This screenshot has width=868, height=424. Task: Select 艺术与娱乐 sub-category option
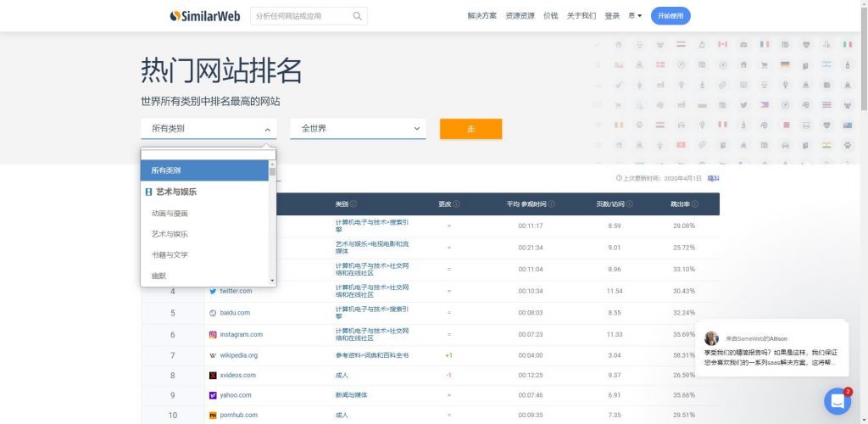coord(205,234)
